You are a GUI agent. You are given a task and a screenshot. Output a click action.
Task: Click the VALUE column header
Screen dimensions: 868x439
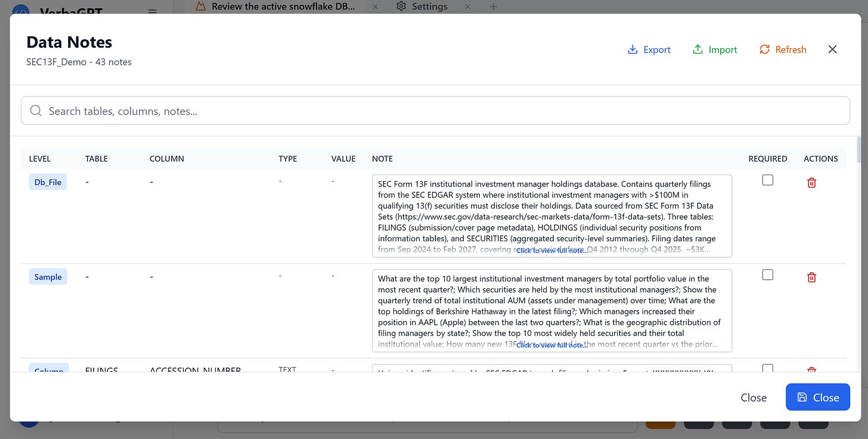point(343,158)
